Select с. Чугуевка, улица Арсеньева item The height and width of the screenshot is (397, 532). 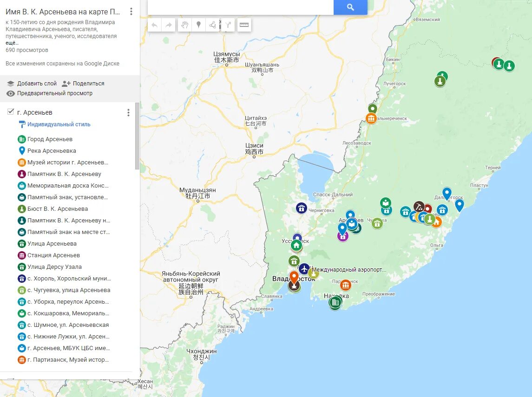coord(68,290)
